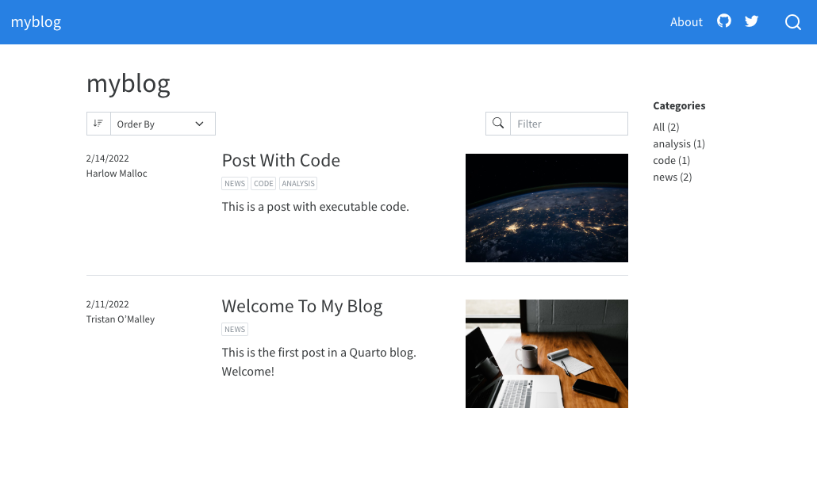Filter posts by the code category

pos(671,160)
